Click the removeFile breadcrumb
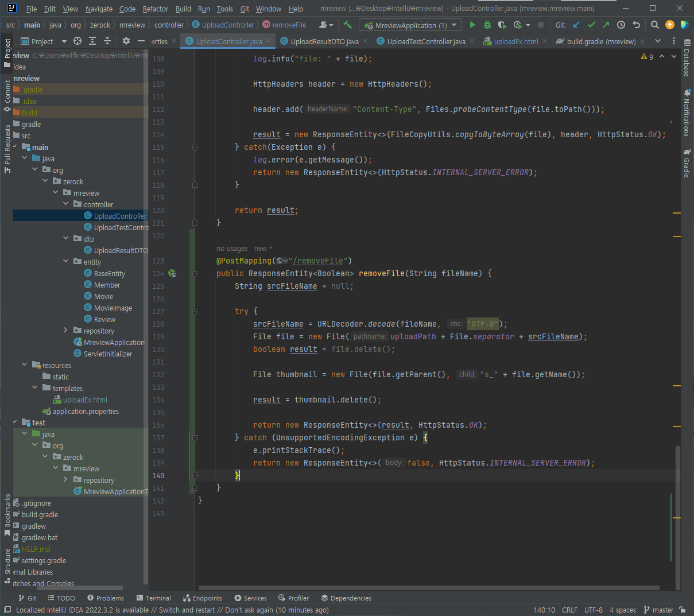694x616 pixels. pos(289,25)
